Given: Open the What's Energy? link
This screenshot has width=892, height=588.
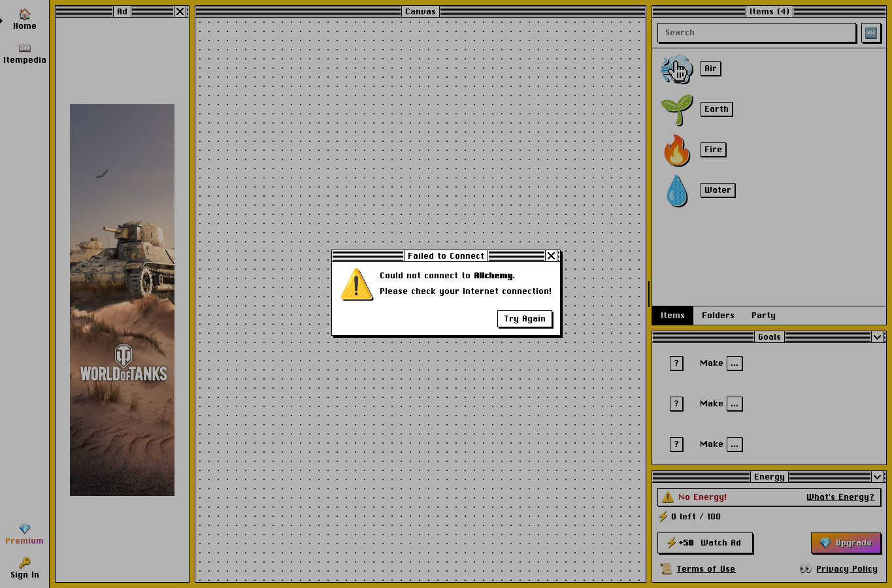Looking at the screenshot, I should click(840, 497).
